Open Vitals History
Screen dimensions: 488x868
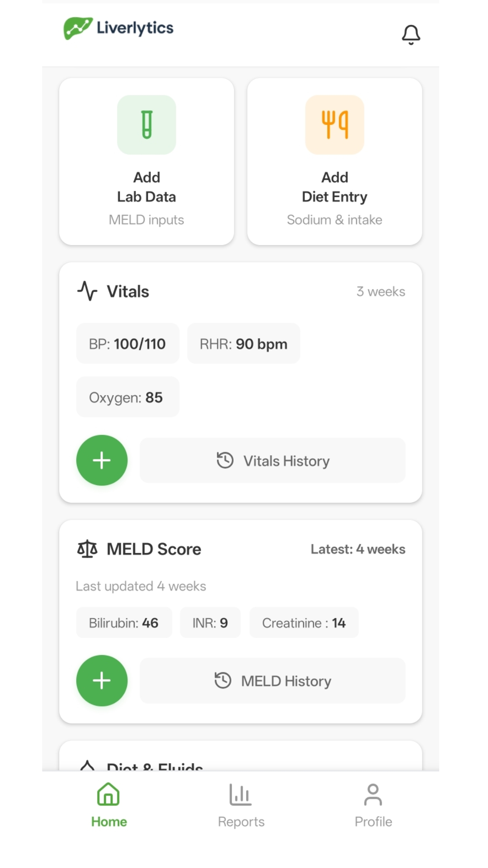click(x=272, y=461)
